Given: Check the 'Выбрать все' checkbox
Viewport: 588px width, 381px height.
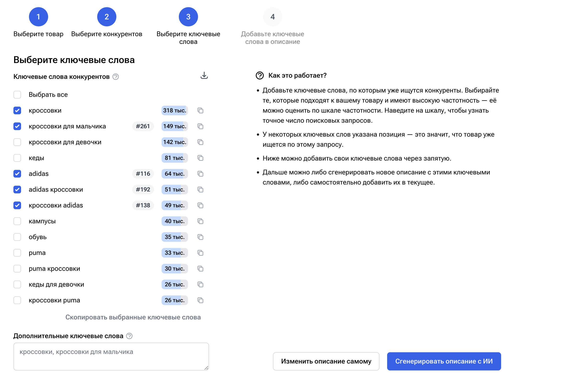Looking at the screenshot, I should (17, 95).
